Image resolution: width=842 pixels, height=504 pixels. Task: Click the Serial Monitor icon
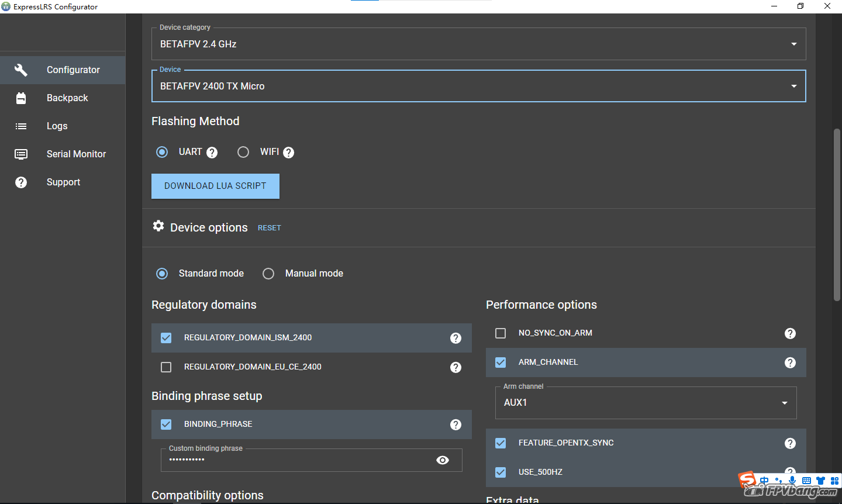(x=21, y=154)
